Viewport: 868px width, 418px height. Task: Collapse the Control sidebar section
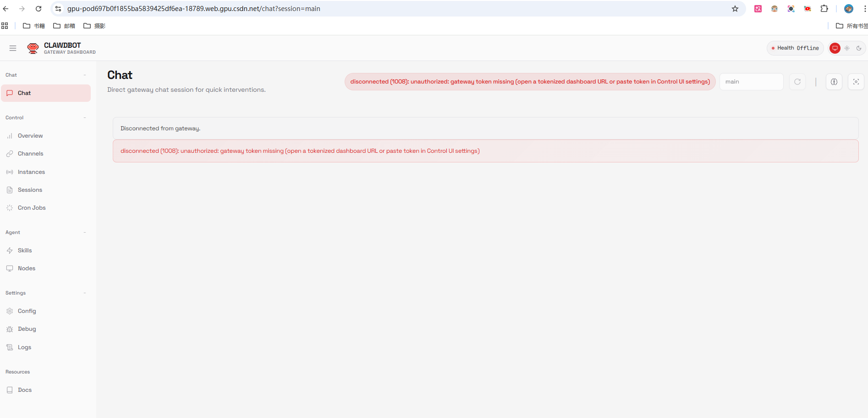click(85, 118)
